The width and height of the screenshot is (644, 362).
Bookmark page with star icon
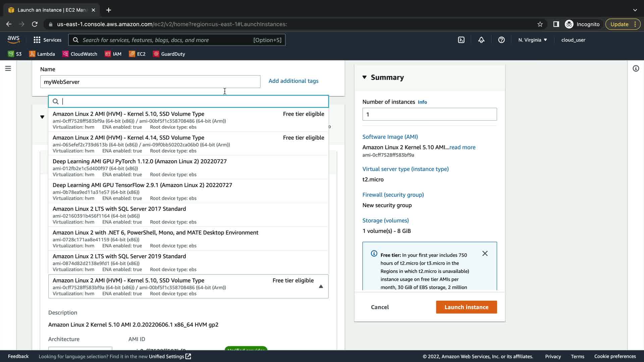coord(540,24)
